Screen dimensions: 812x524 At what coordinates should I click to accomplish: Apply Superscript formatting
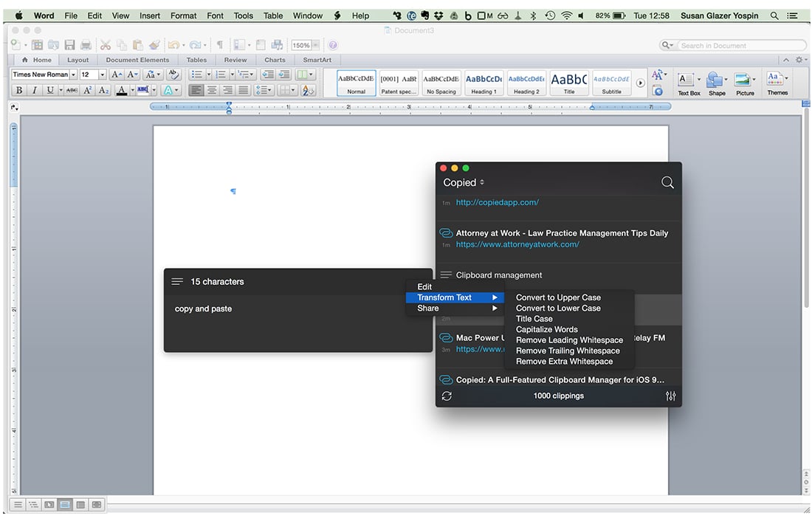click(88, 90)
